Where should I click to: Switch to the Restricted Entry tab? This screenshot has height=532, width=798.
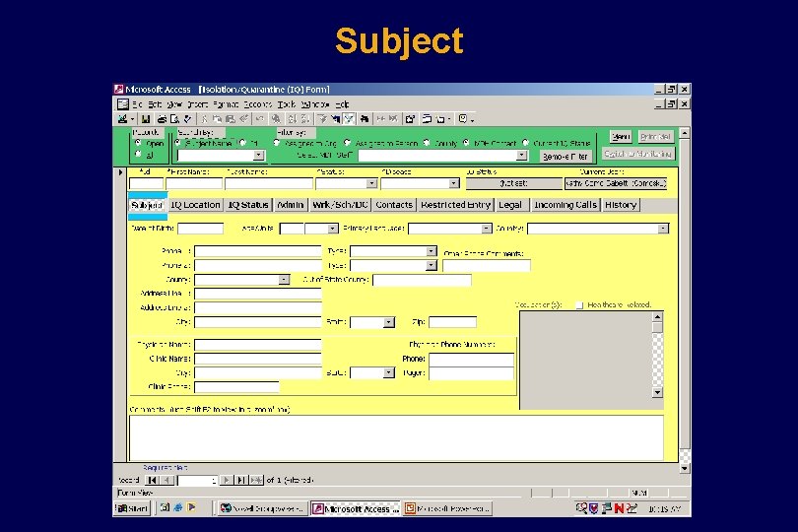(x=455, y=205)
